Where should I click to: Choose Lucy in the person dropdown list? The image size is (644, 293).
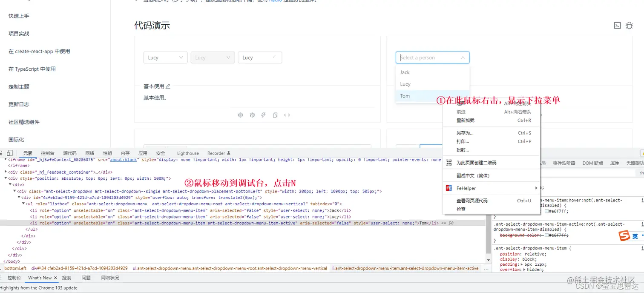tap(432, 84)
